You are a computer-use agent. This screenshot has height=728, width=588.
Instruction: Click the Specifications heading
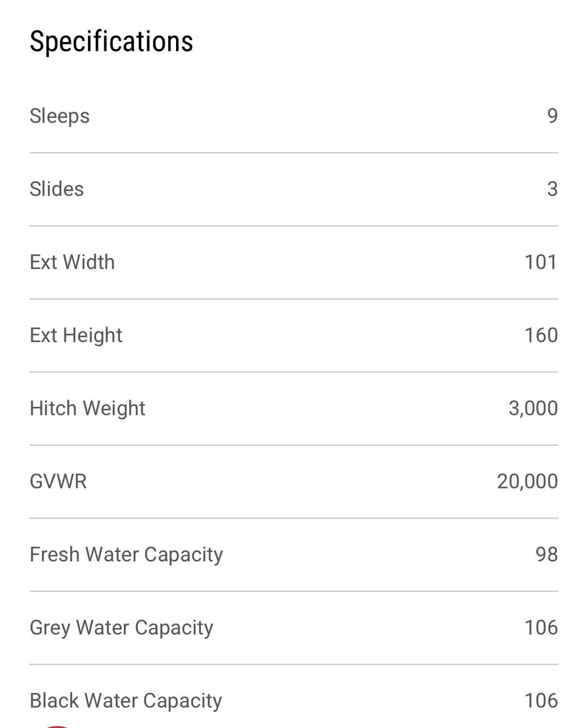pos(111,42)
